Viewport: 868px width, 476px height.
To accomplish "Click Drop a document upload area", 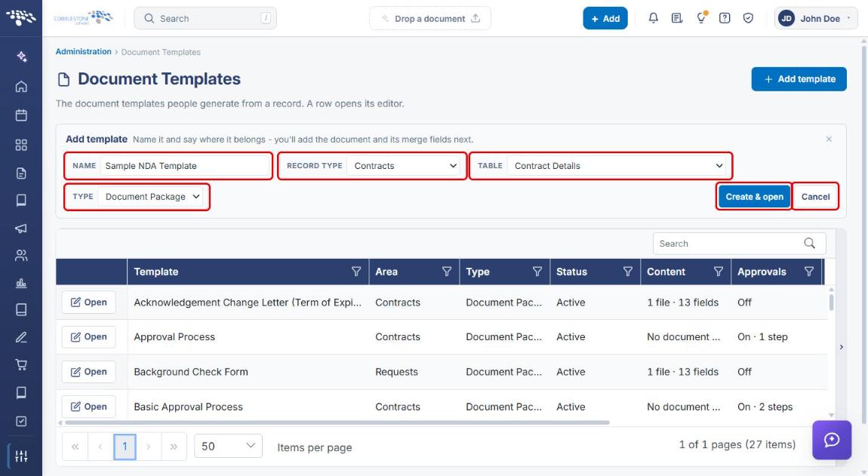I will pos(430,18).
